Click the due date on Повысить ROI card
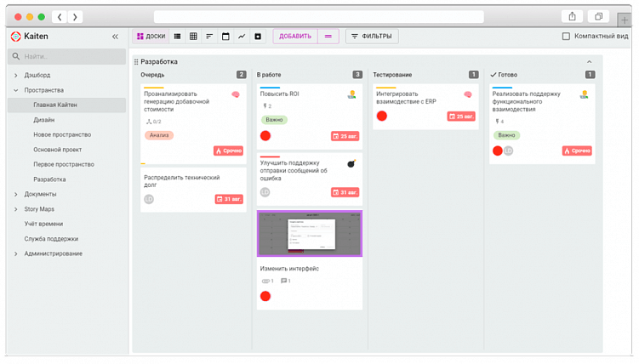Image resolution: width=639 pixels, height=364 pixels. [345, 136]
